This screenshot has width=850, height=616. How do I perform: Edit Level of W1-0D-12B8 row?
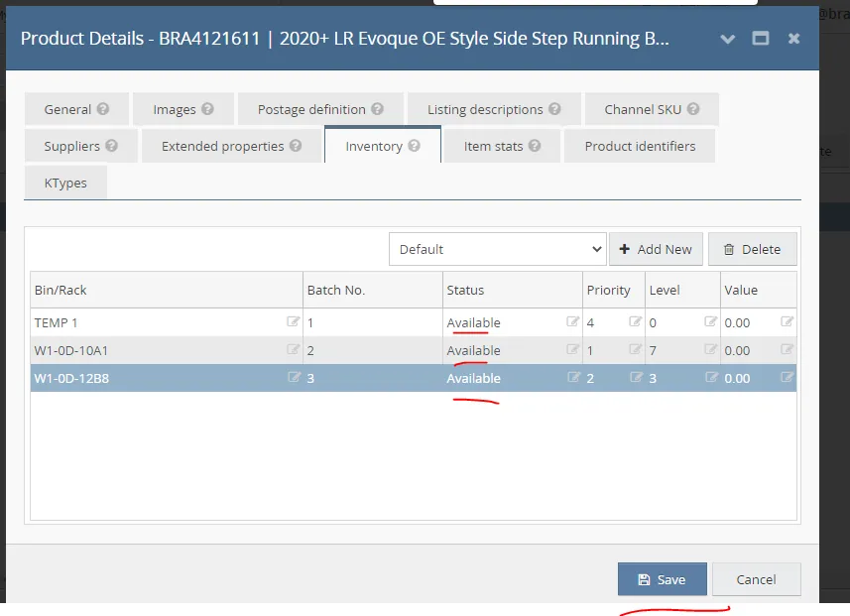711,377
